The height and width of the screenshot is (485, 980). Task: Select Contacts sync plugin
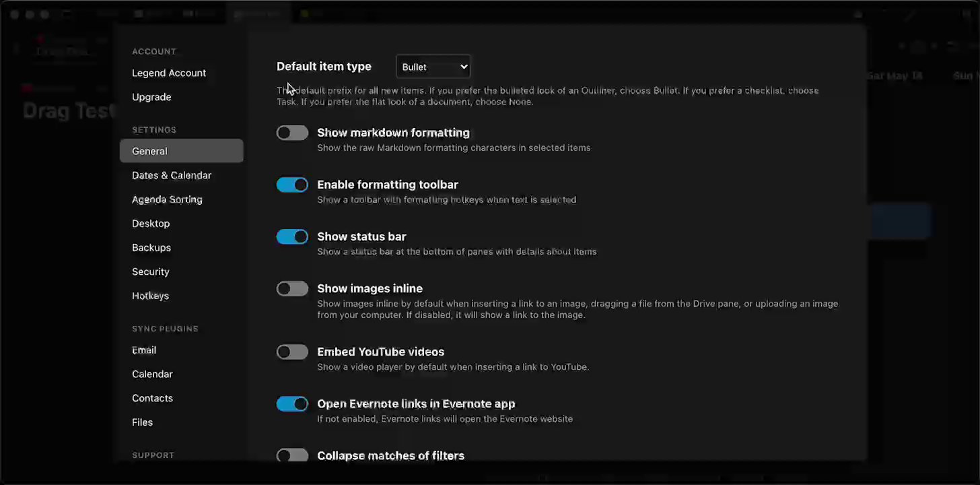(x=152, y=398)
